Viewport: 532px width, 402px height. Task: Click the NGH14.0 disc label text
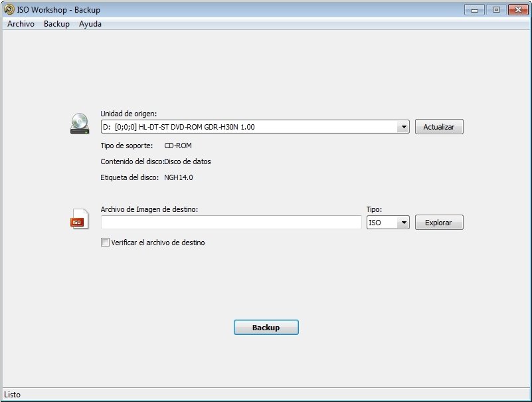(179, 177)
